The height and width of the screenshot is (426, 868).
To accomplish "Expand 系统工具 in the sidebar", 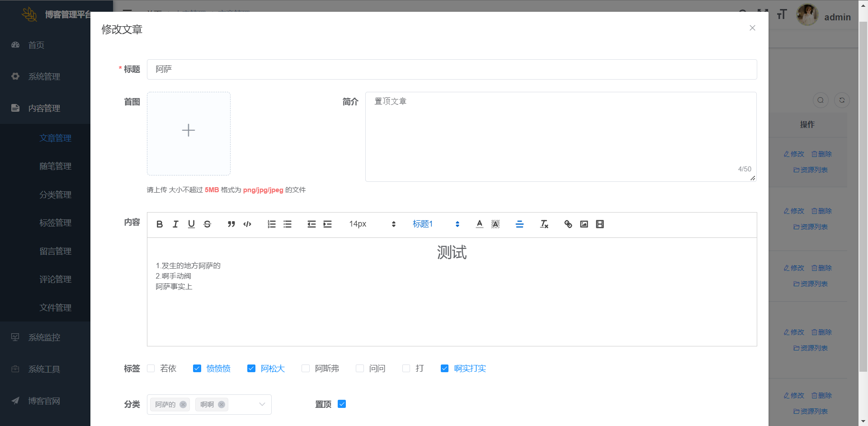I will (45, 369).
